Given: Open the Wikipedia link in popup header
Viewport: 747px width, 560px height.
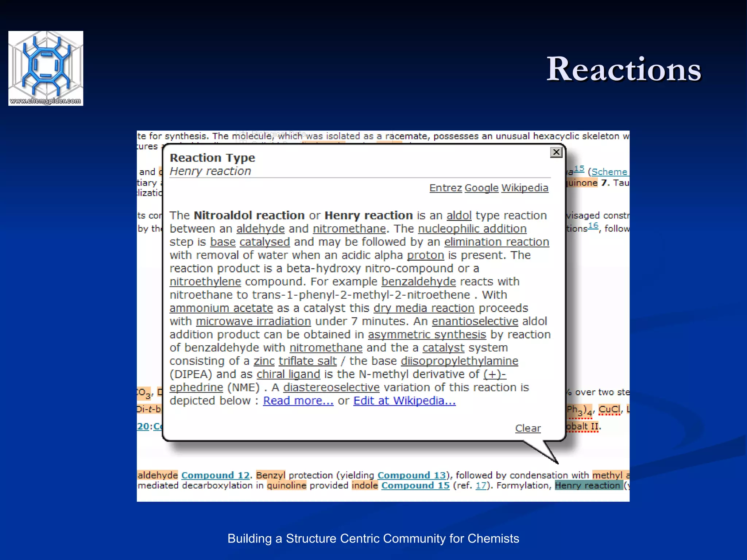Looking at the screenshot, I should [525, 188].
